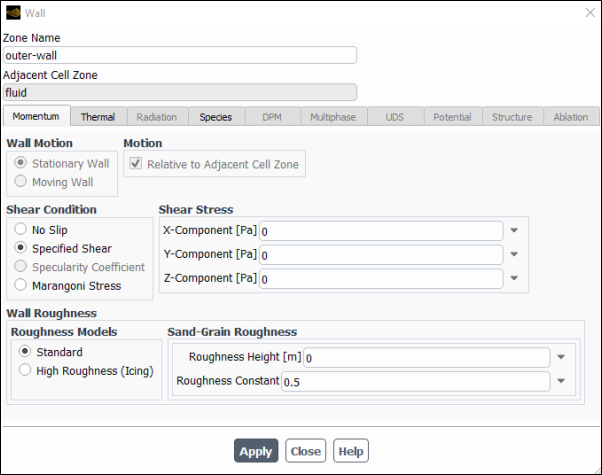Click the Roughness Height [m] input field
The width and height of the screenshot is (602, 475).
[x=427, y=357]
